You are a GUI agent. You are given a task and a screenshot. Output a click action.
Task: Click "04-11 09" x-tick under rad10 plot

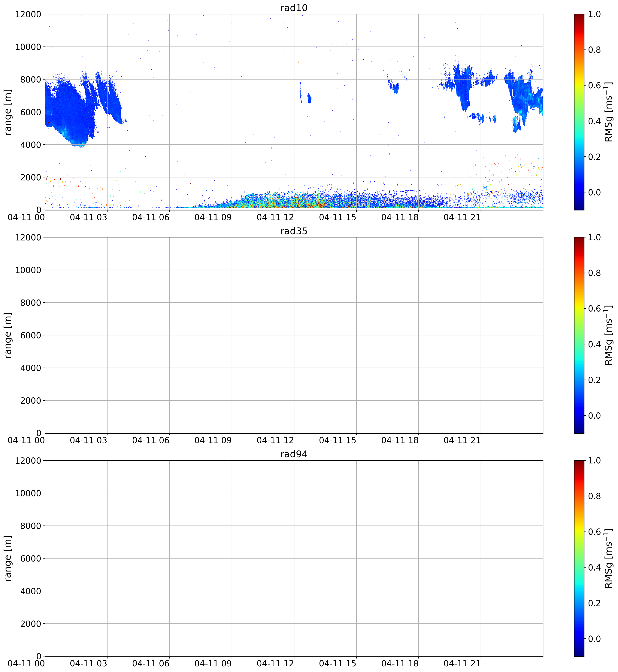(x=213, y=217)
